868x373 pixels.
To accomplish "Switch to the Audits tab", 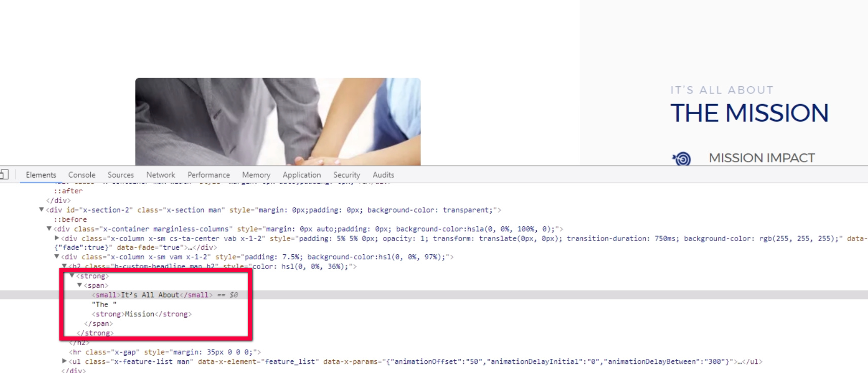I will [x=384, y=175].
